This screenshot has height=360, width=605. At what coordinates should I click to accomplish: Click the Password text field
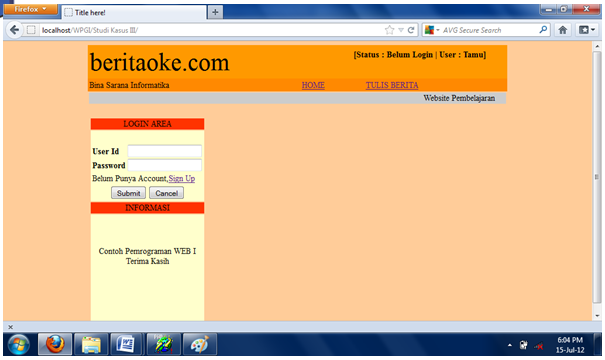165,165
